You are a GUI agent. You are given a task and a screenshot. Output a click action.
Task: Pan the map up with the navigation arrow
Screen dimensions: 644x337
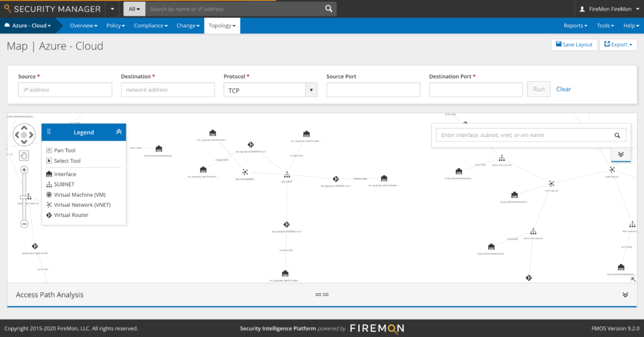(x=24, y=128)
